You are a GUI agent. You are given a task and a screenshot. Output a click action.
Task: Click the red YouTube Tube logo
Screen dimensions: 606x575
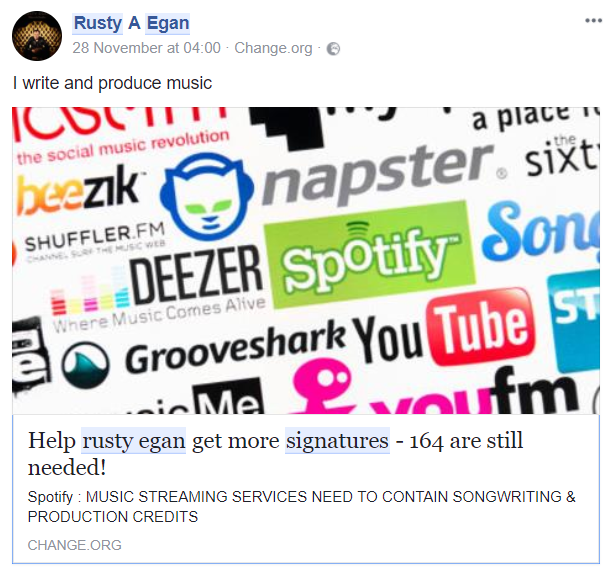(x=482, y=327)
